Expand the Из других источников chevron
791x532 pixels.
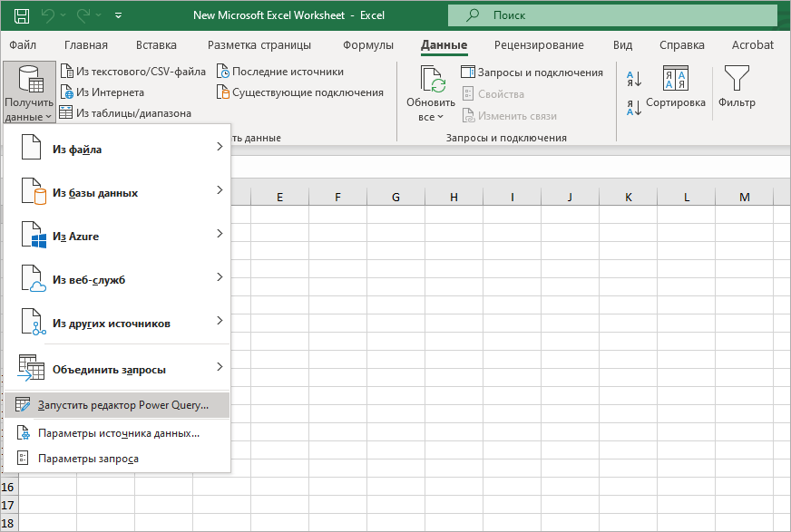(x=220, y=321)
